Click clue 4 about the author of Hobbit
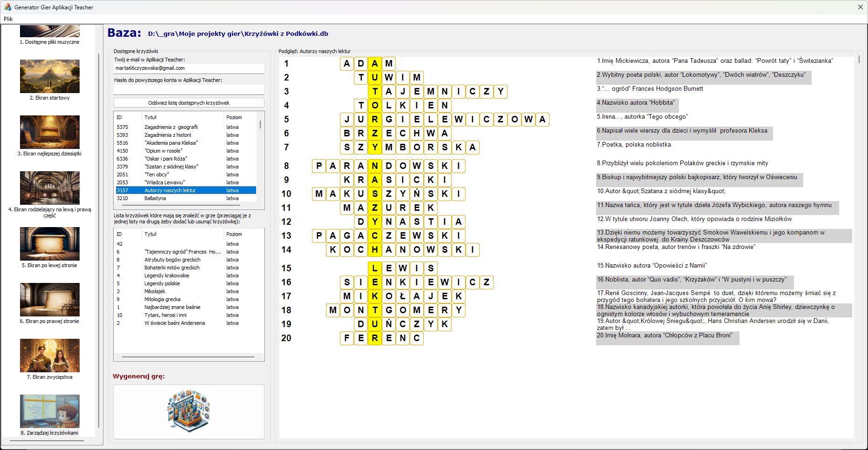Image resolution: width=868 pixels, height=450 pixels. [637, 103]
